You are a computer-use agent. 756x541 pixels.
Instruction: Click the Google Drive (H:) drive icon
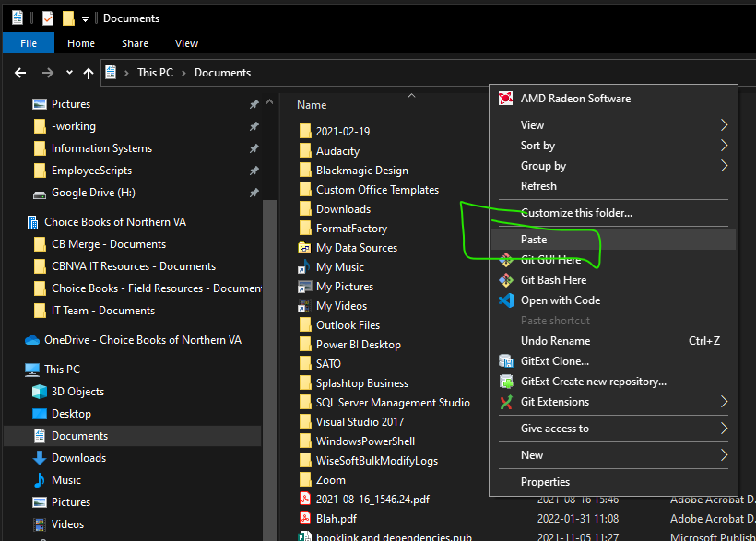coord(39,194)
